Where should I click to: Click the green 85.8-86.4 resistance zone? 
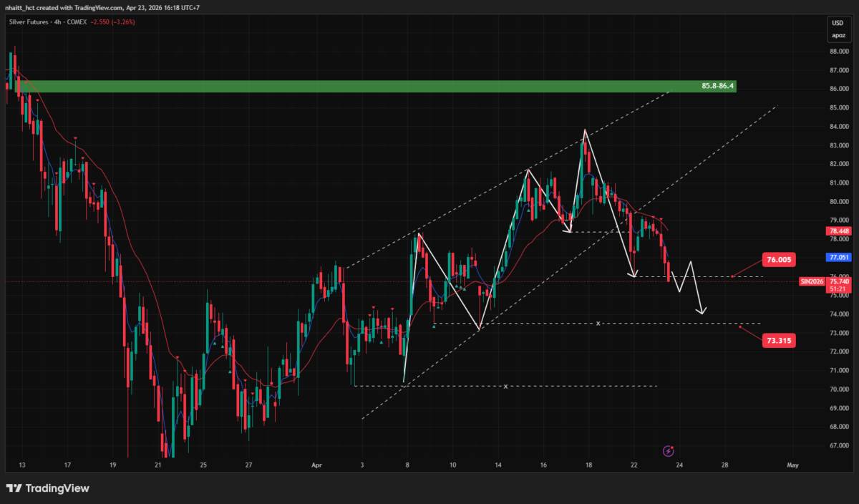358,87
